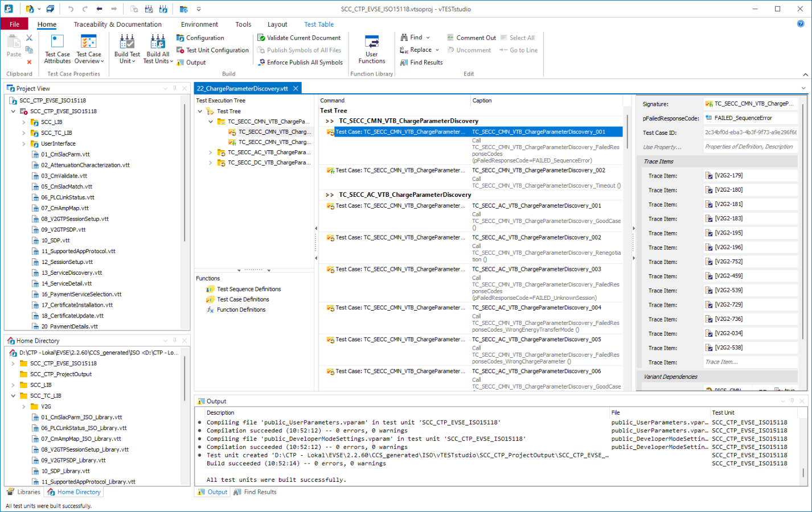Click Output tab at bottom
The image size is (812, 512).
[212, 492]
